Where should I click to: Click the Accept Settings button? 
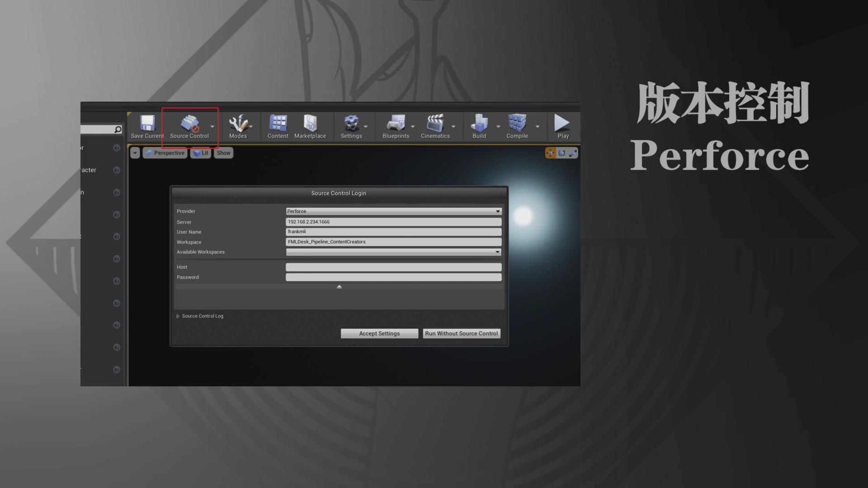click(379, 333)
